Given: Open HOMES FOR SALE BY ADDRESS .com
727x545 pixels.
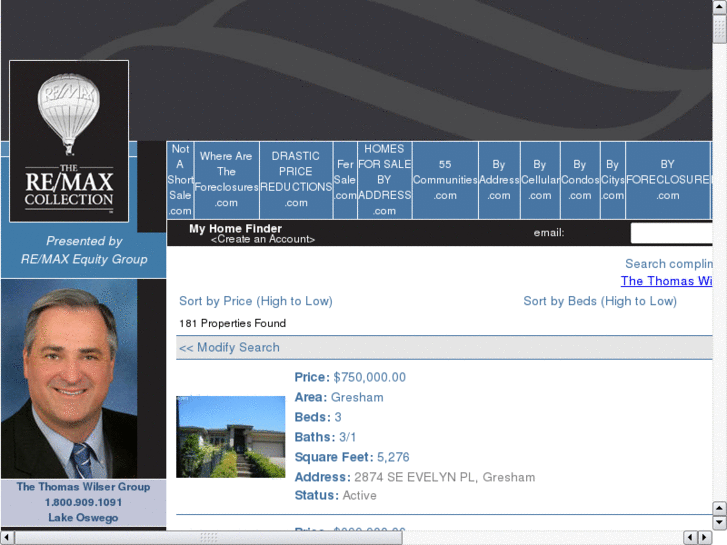Looking at the screenshot, I should tap(384, 180).
